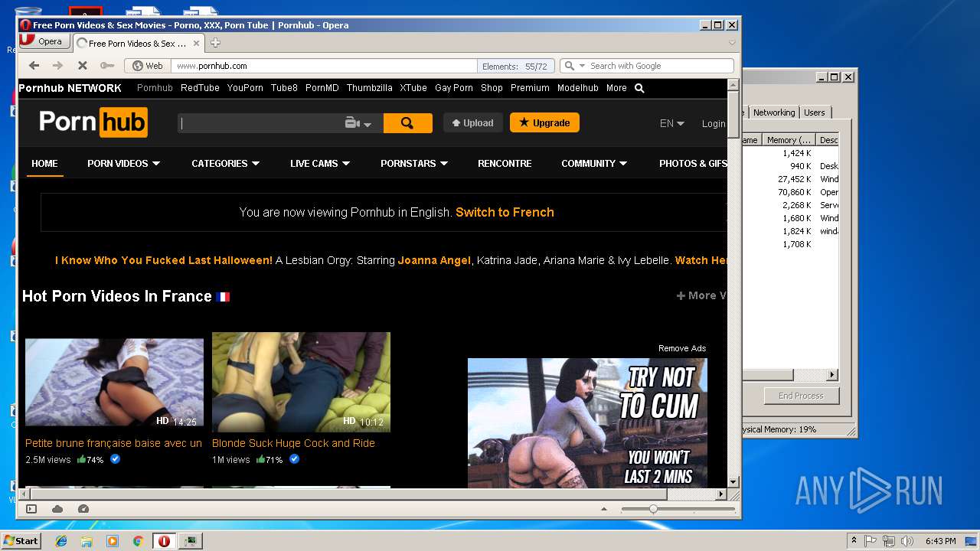Image resolution: width=980 pixels, height=551 pixels.
Task: Open the closed tabs list dropdown
Action: click(x=731, y=43)
